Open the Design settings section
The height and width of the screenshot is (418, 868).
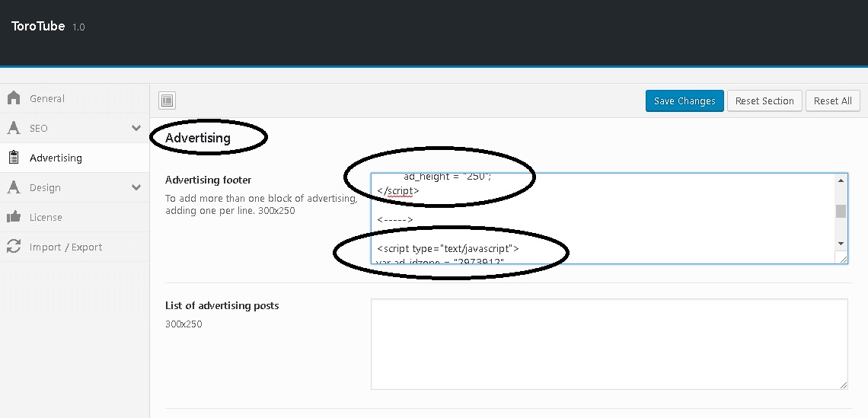point(75,188)
